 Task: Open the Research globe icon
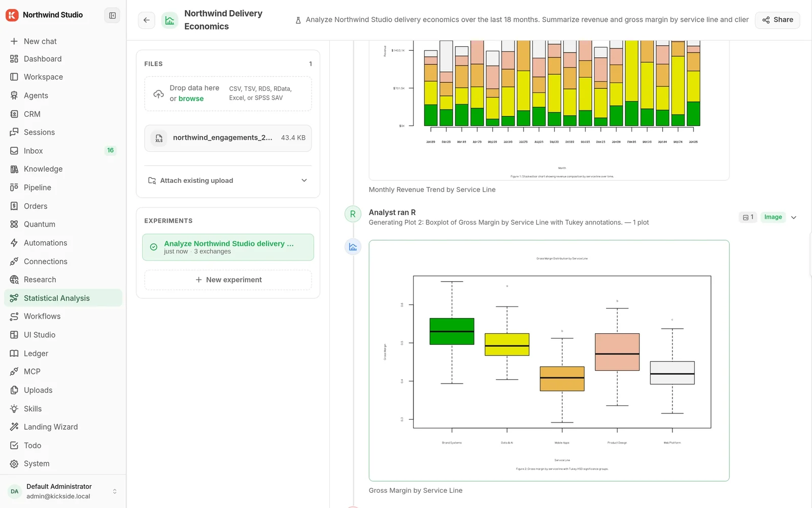14,280
